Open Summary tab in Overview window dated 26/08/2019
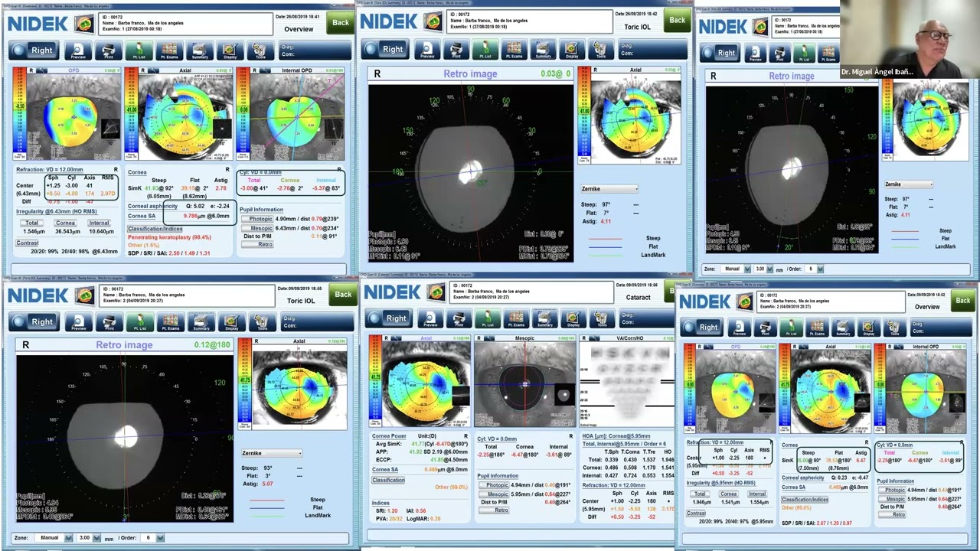Image resolution: width=980 pixels, height=551 pixels. point(200,51)
